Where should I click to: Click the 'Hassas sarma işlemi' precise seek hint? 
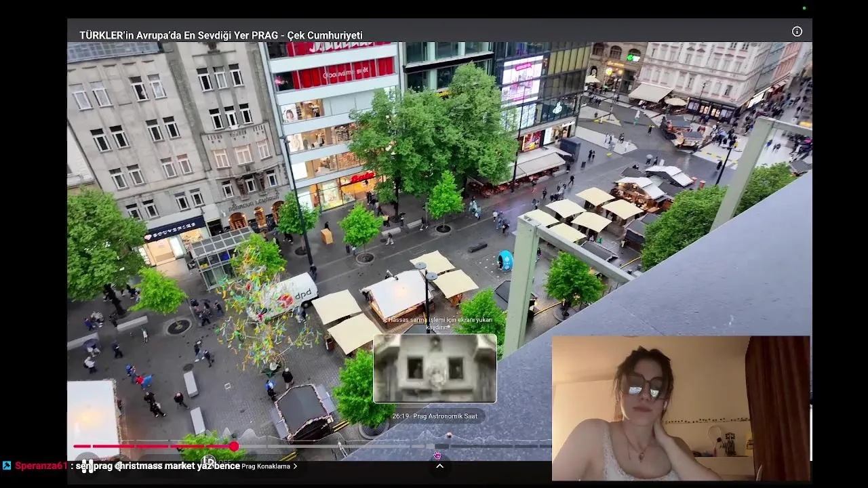[437, 323]
